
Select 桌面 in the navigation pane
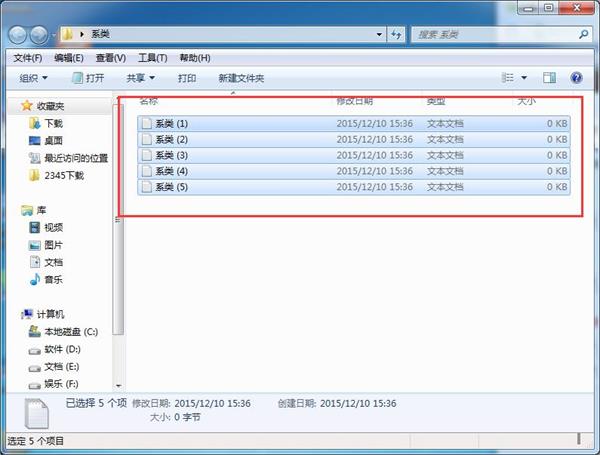[53, 140]
